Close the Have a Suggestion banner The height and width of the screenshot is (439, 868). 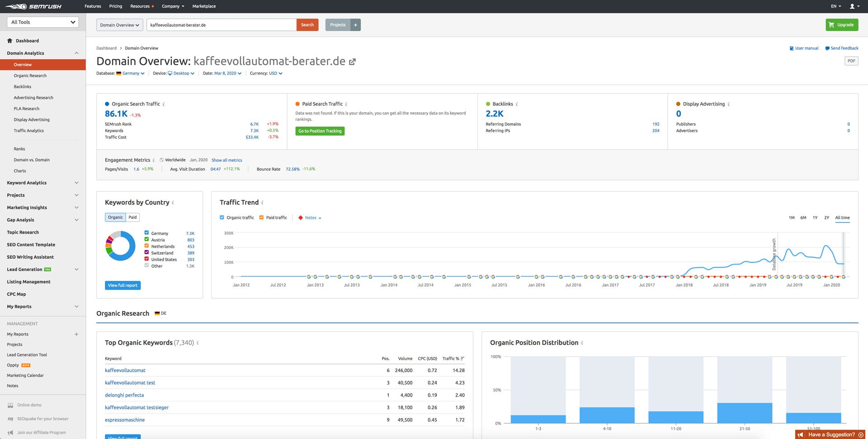coord(861,434)
